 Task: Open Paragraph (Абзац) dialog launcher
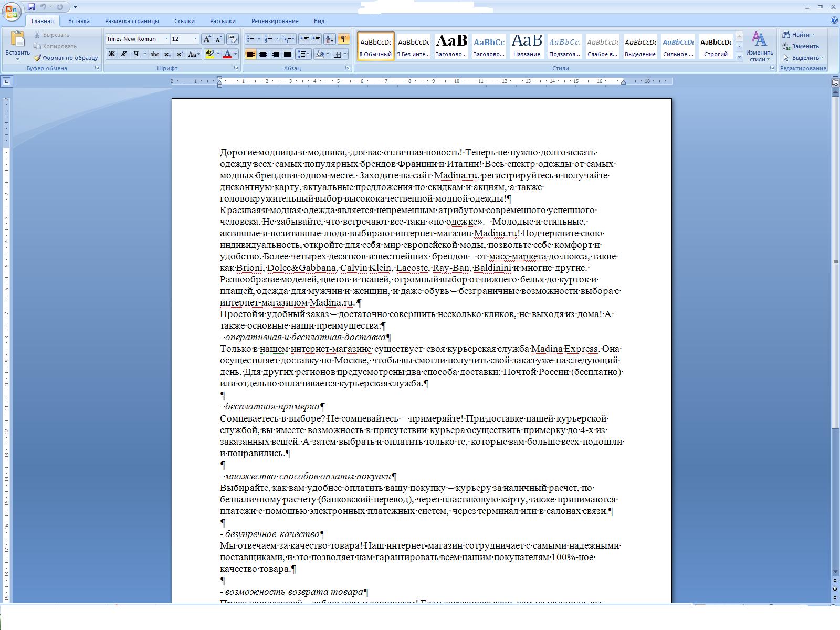click(348, 68)
